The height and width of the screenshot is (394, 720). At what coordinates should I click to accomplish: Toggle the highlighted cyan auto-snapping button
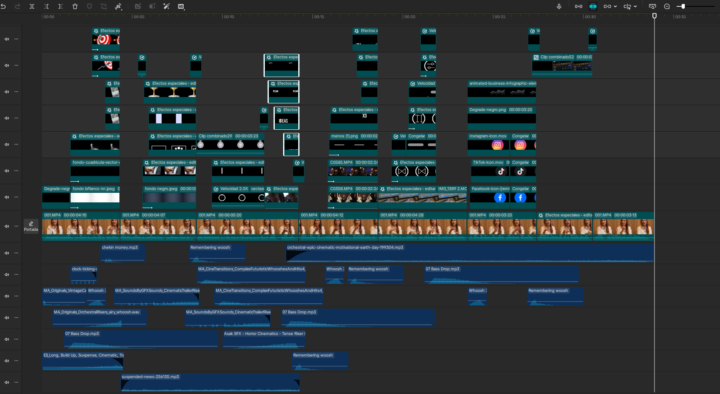[593, 6]
